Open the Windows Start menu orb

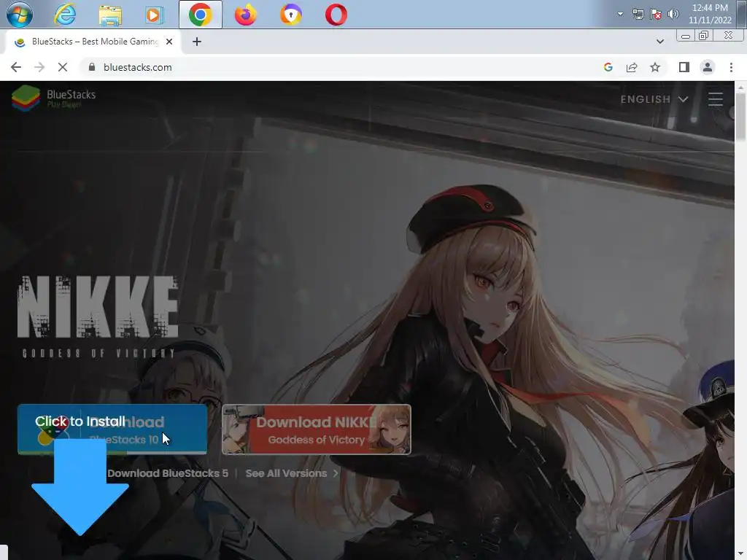click(20, 15)
